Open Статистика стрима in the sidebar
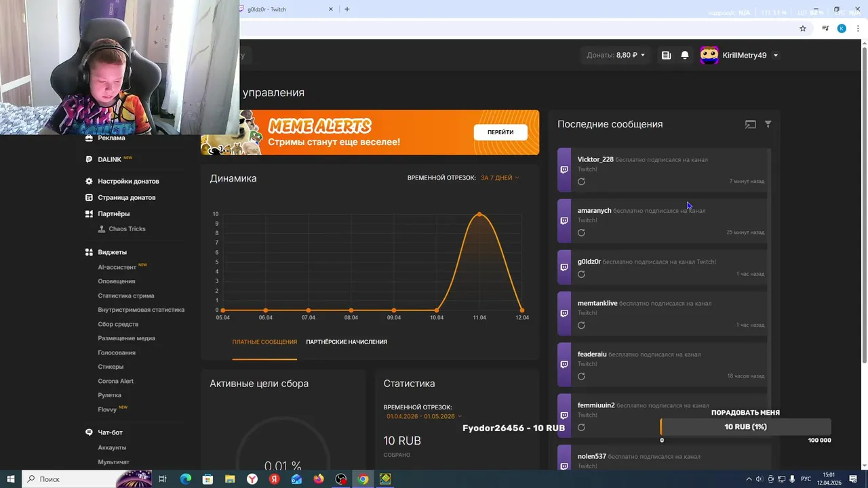Viewport: 868px width, 488px height. point(125,296)
